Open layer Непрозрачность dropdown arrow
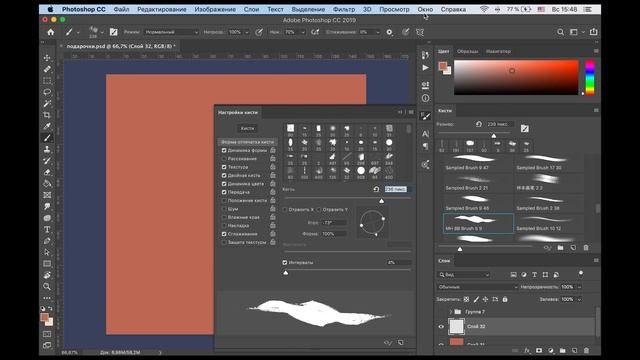Image resolution: width=640 pixels, height=360 pixels. [x=579, y=287]
